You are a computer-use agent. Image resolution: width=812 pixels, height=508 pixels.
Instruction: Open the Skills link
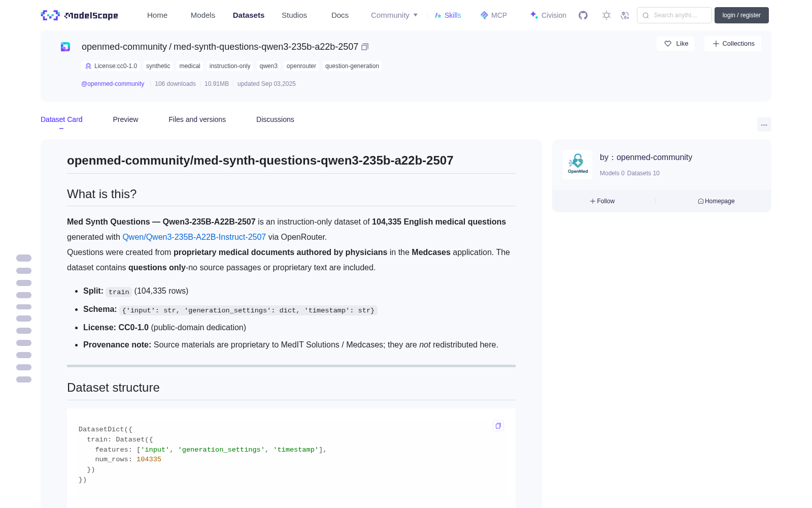click(x=448, y=15)
